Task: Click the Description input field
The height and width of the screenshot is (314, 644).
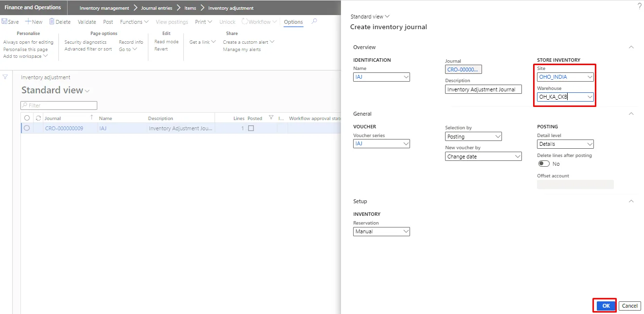Action: click(x=483, y=89)
